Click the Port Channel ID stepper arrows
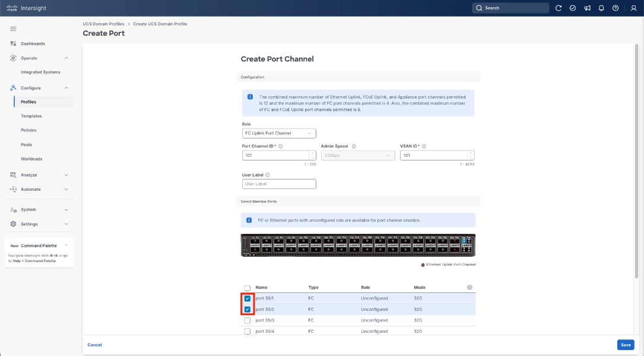 click(313, 155)
